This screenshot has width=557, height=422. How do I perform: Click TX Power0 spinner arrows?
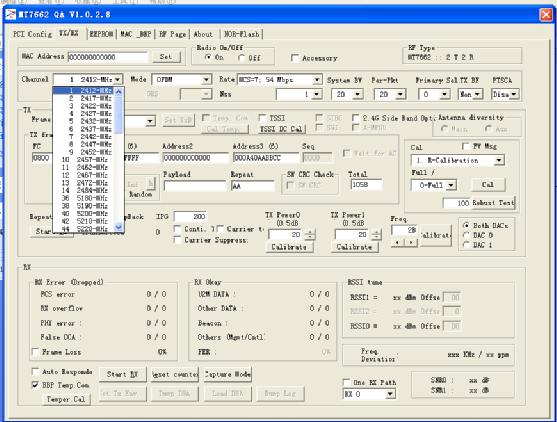310,234
